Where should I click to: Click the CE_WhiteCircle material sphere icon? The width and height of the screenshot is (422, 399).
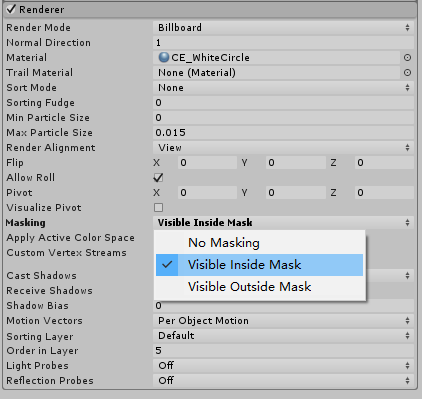(x=164, y=57)
